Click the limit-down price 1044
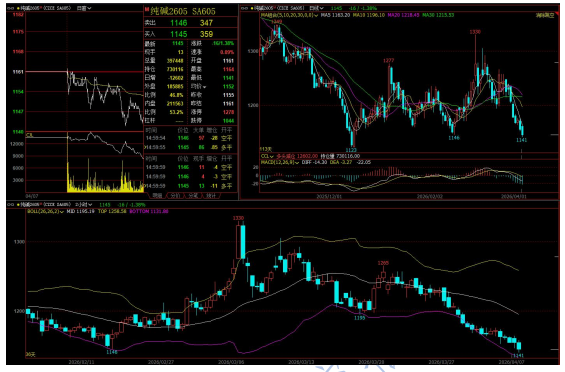The width and height of the screenshot is (565, 372). [228, 121]
